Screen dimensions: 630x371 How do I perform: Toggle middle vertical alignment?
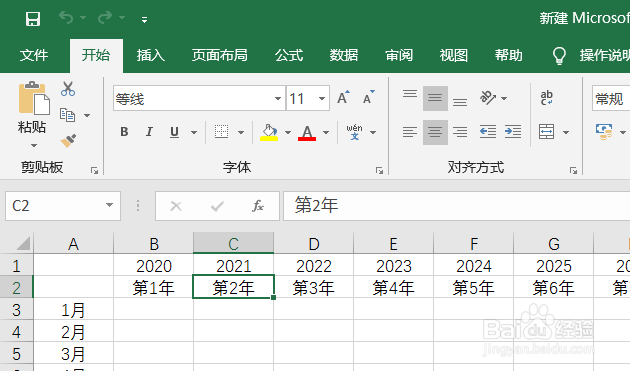point(435,98)
